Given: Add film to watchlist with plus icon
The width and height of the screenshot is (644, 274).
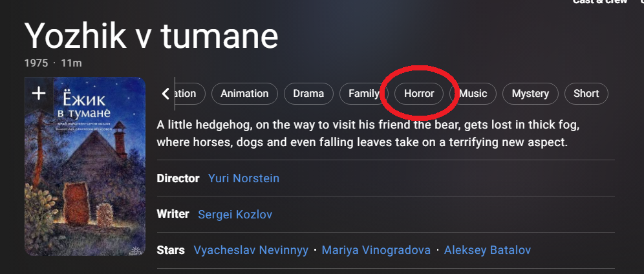Looking at the screenshot, I should point(39,94).
